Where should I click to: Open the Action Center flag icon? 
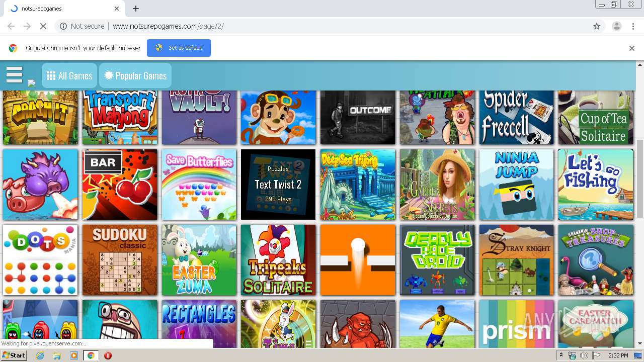coord(596,355)
